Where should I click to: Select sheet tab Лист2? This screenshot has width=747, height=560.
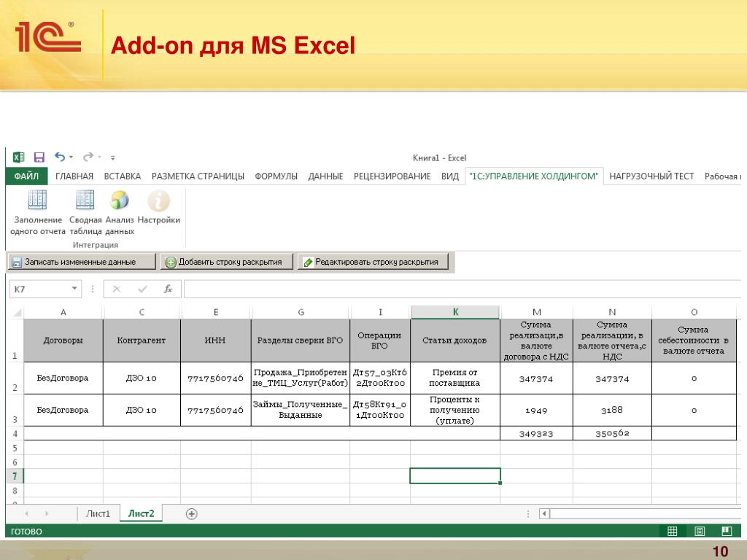(141, 513)
